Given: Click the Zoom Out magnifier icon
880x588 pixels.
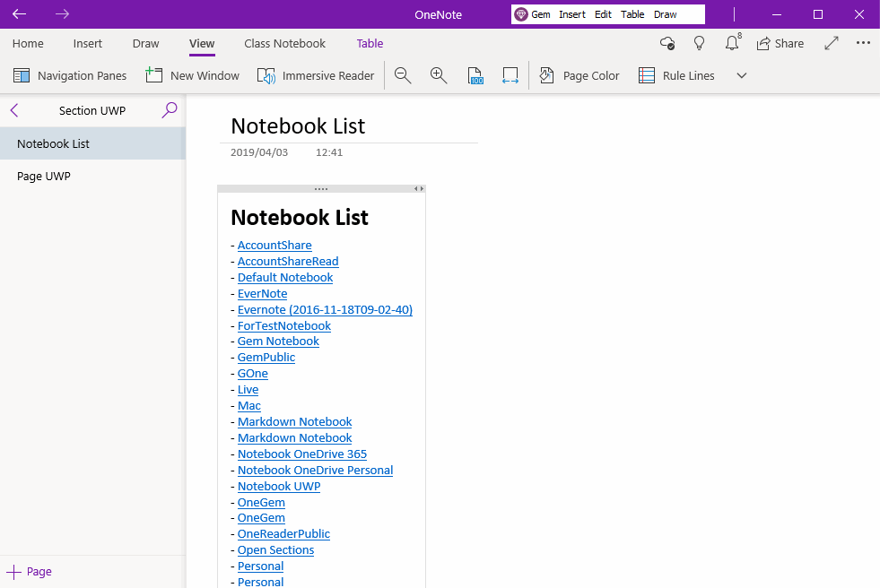Looking at the screenshot, I should point(403,75).
